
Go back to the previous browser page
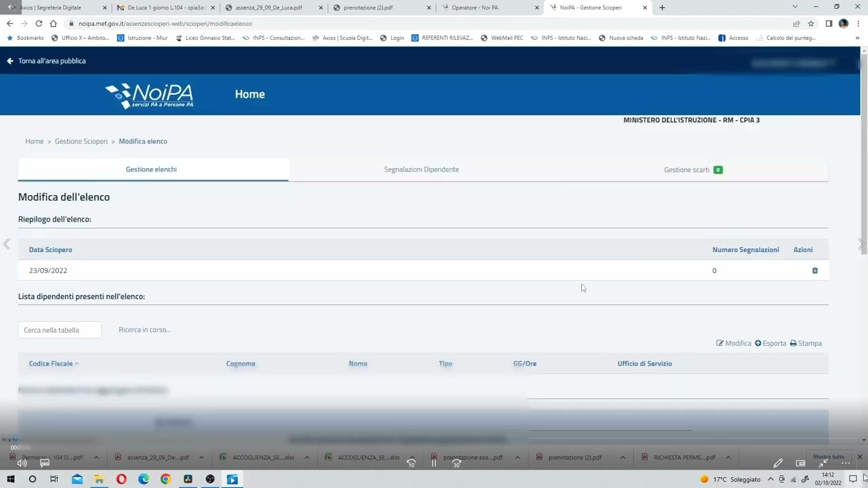pyautogui.click(x=10, y=23)
